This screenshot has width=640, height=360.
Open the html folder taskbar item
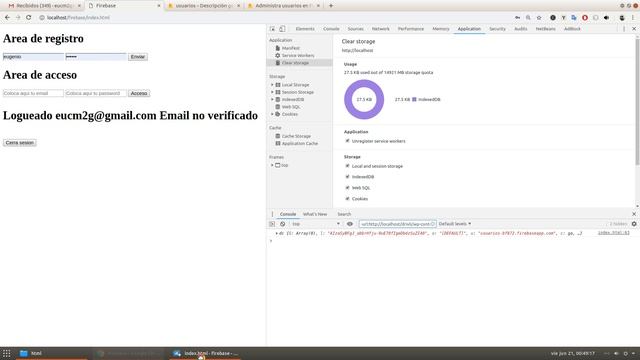(x=52, y=353)
